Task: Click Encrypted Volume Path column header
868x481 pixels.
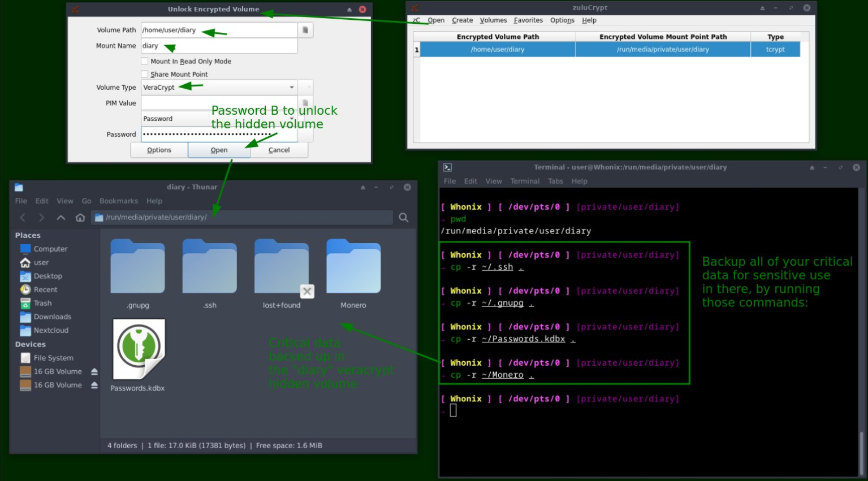Action: point(498,37)
